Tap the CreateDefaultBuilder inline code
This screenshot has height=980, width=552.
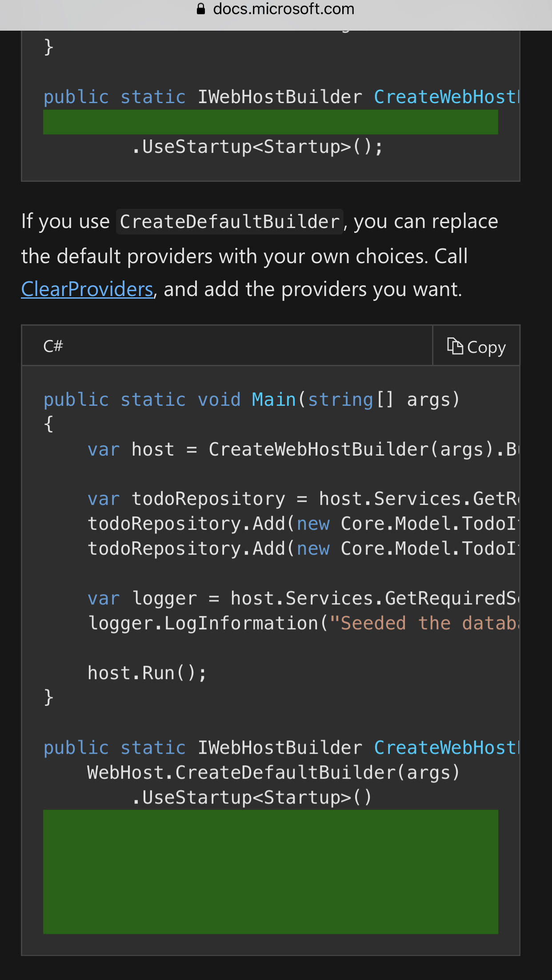tap(230, 221)
